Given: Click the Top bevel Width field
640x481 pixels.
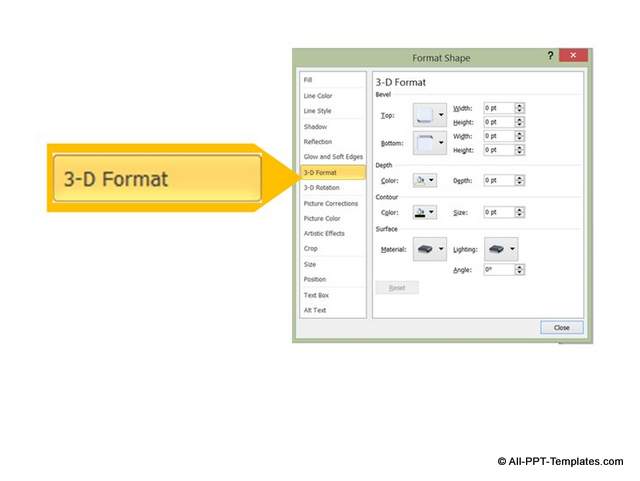Looking at the screenshot, I should point(499,108).
